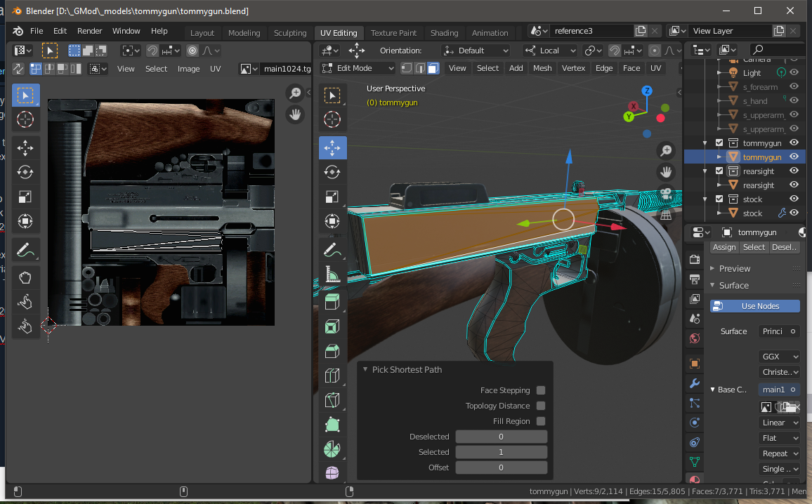Open the Orientation Default dropdown
Image resolution: width=812 pixels, height=504 pixels.
pos(476,51)
